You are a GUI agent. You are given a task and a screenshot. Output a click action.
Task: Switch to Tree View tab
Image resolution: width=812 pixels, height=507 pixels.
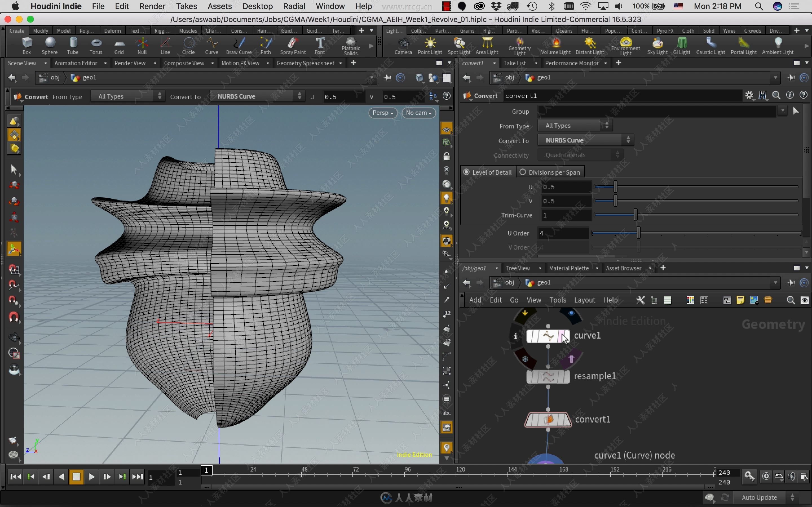point(517,268)
